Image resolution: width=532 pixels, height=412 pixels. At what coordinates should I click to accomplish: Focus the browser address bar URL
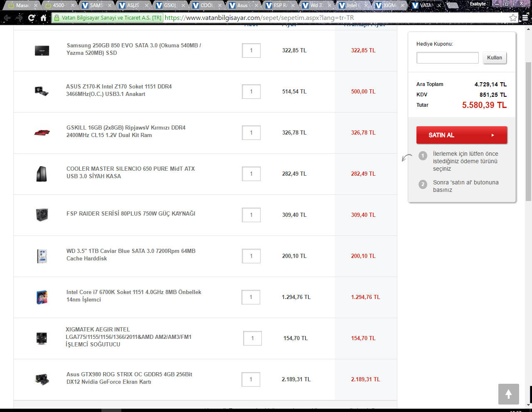259,18
